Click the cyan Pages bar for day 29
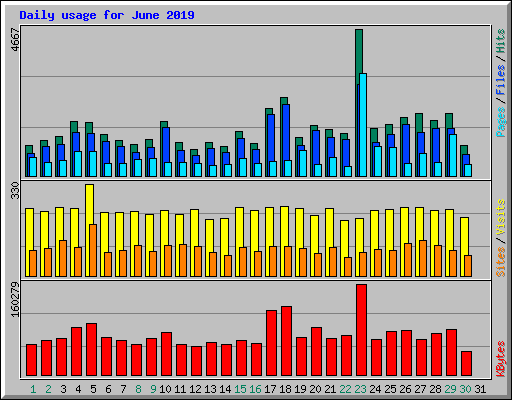Image resolution: width=512 pixels, height=400 pixels. tap(453, 155)
